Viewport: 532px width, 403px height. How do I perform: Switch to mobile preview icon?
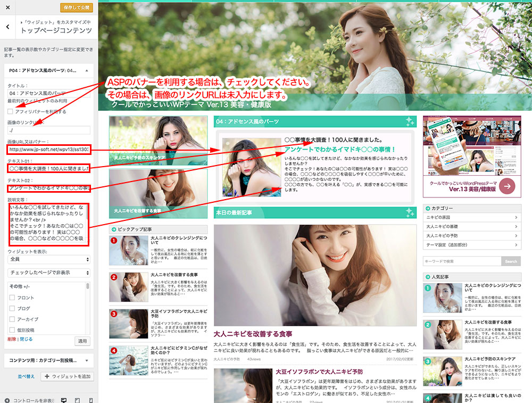pyautogui.click(x=91, y=400)
